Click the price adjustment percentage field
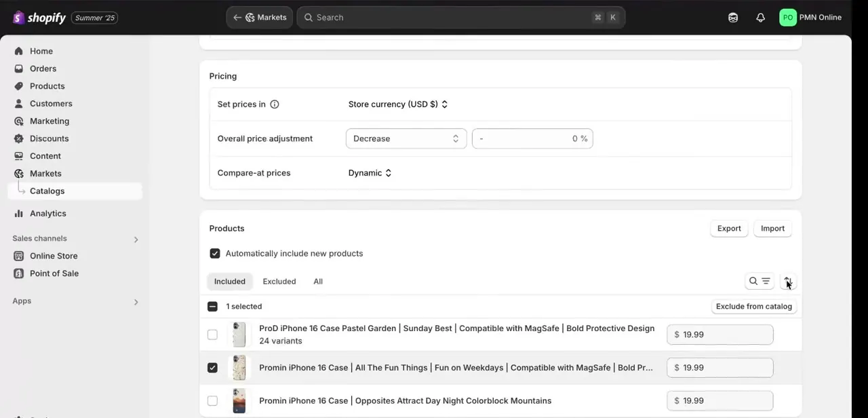868x418 pixels. [x=532, y=138]
